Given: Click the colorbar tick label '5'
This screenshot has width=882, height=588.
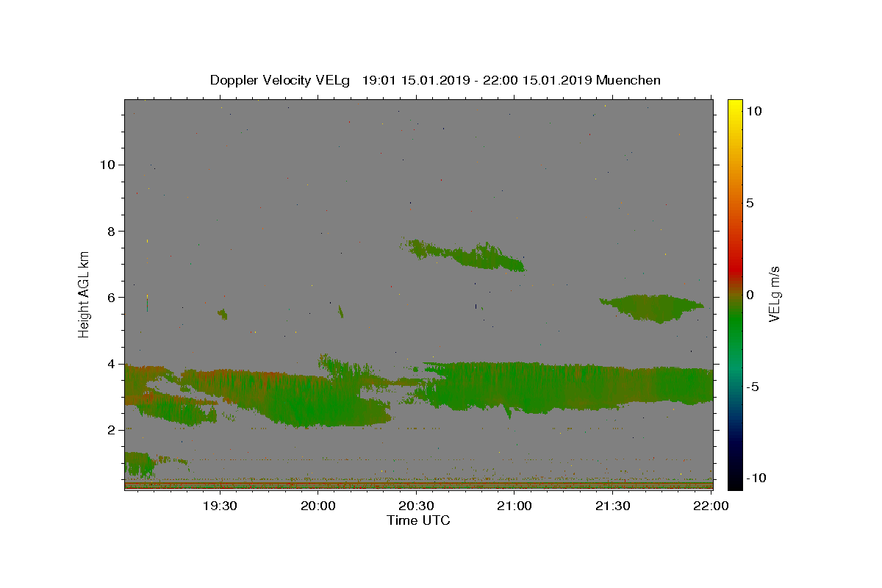Looking at the screenshot, I should tap(750, 202).
